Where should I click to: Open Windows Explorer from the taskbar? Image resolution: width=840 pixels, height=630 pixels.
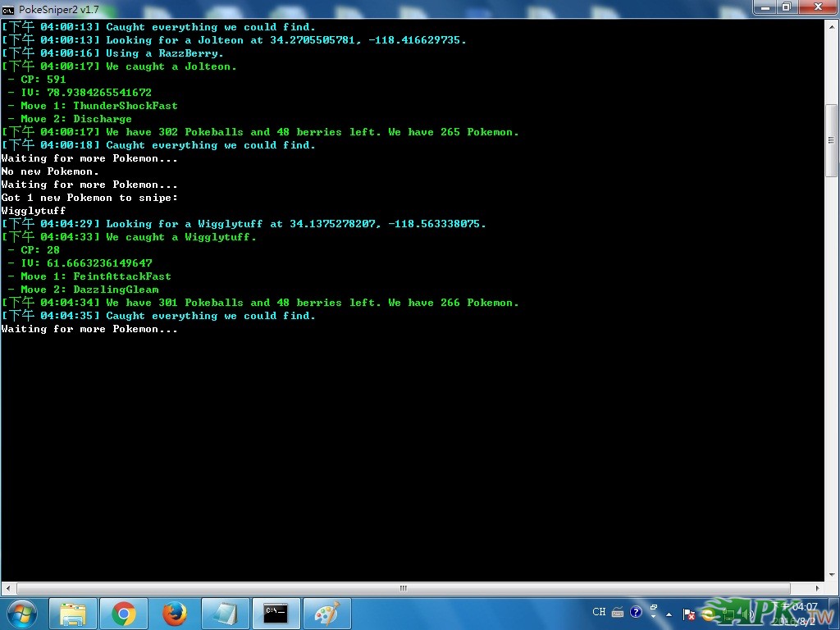[73, 613]
